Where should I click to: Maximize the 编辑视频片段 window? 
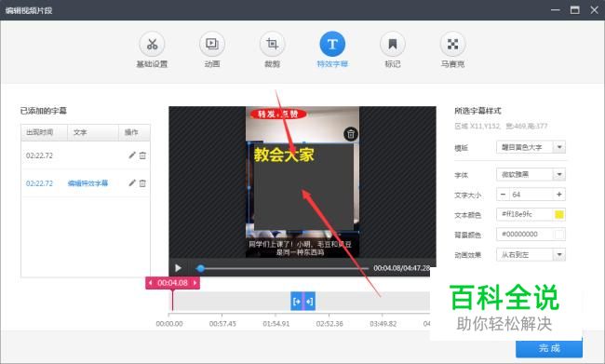[575, 9]
